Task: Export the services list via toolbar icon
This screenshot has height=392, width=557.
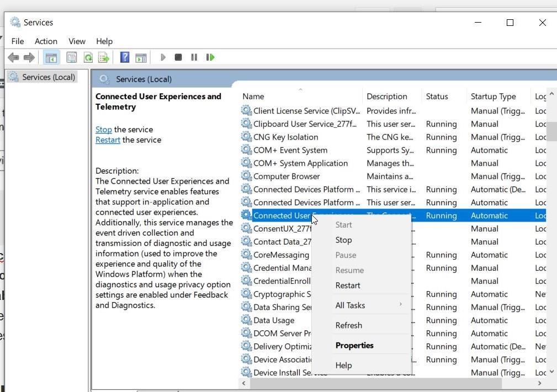Action: click(104, 57)
